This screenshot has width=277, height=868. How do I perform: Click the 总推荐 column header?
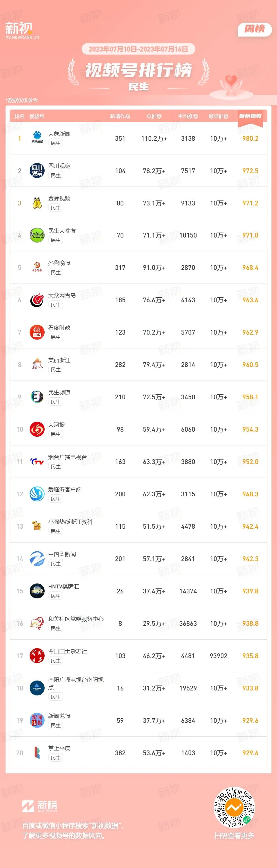pyautogui.click(x=154, y=116)
